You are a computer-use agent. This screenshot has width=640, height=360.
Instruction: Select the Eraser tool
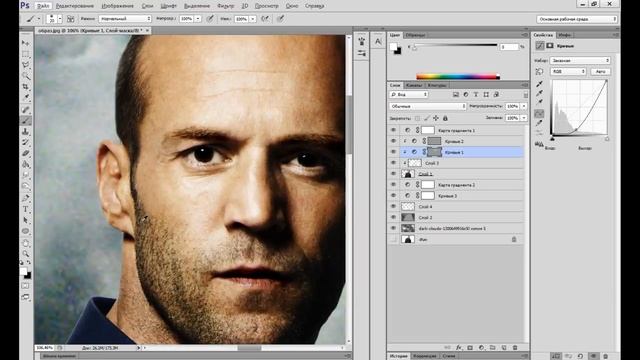(x=26, y=153)
